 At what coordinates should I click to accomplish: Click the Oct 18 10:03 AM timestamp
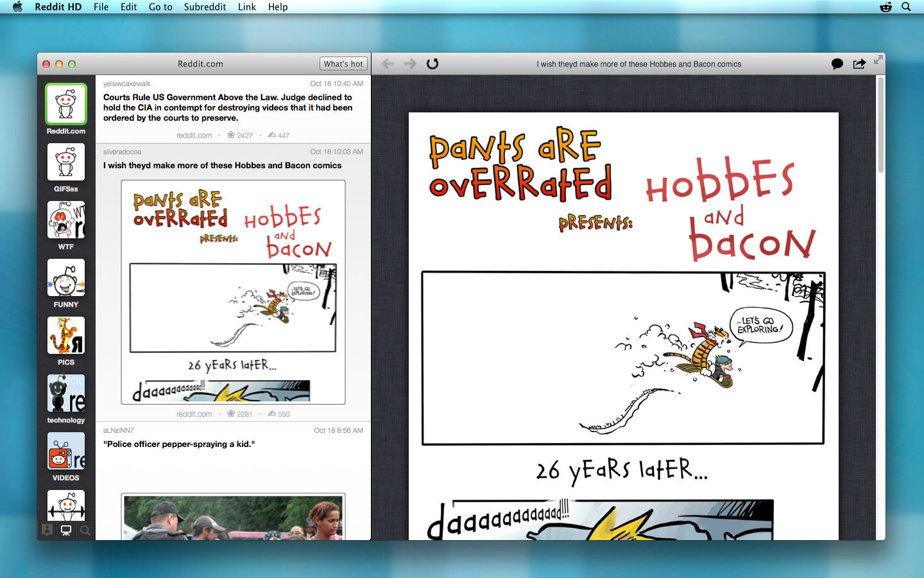click(x=337, y=152)
